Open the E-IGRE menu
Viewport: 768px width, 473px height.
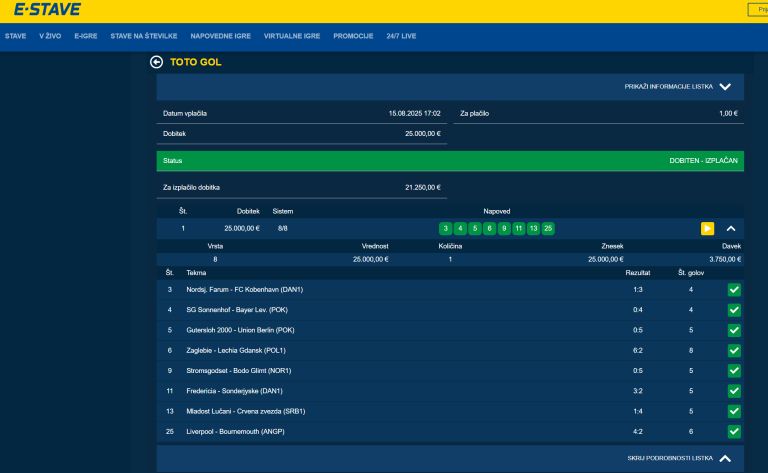86,36
